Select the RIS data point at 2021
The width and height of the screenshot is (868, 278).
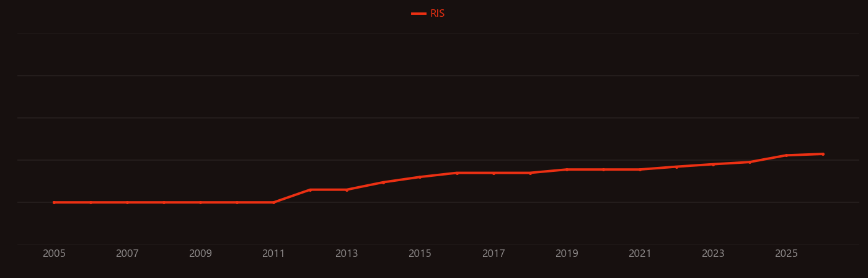pos(640,169)
